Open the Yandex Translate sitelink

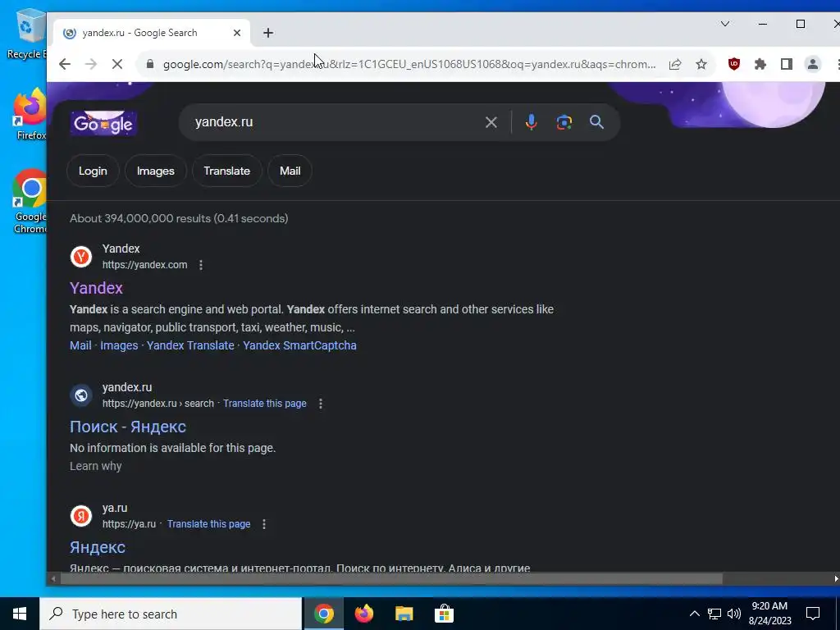(190, 345)
